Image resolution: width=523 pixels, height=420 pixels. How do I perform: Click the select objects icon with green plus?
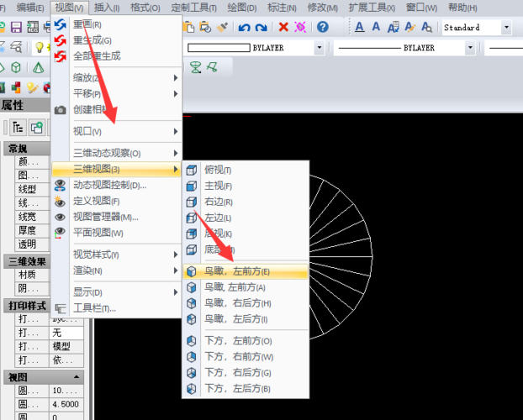(37, 128)
